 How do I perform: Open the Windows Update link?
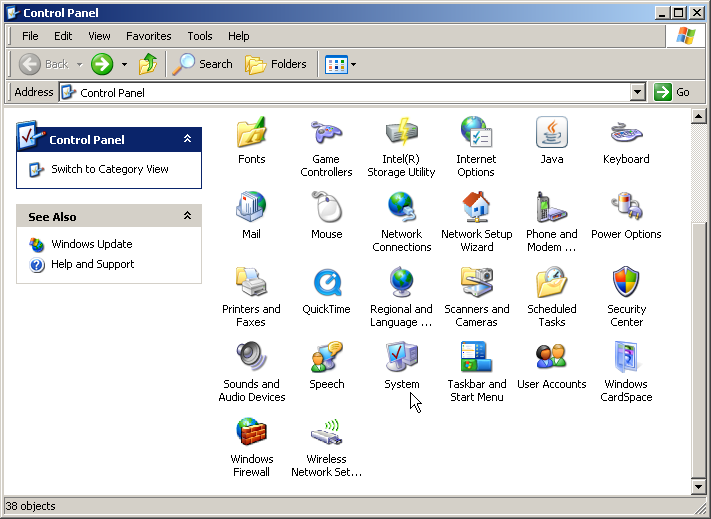point(92,244)
